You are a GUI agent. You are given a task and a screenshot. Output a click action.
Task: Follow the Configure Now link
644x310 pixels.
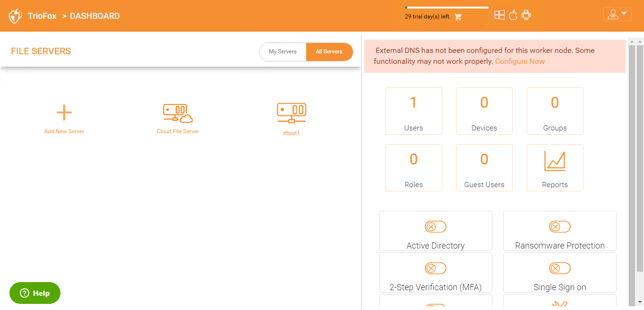520,61
